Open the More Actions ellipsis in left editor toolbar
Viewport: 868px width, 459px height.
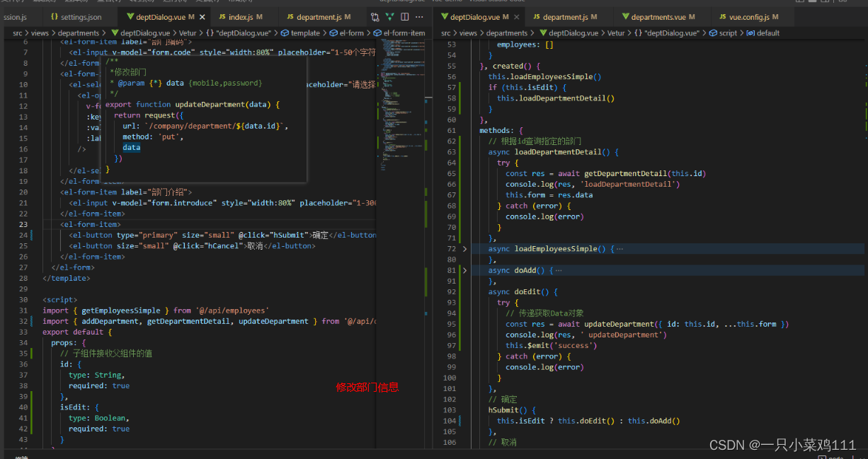[418, 17]
